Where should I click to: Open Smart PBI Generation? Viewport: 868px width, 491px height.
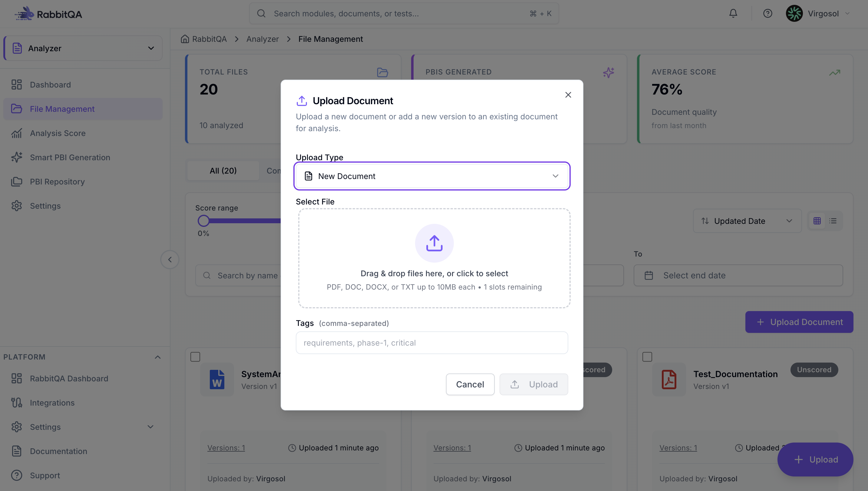click(83, 158)
